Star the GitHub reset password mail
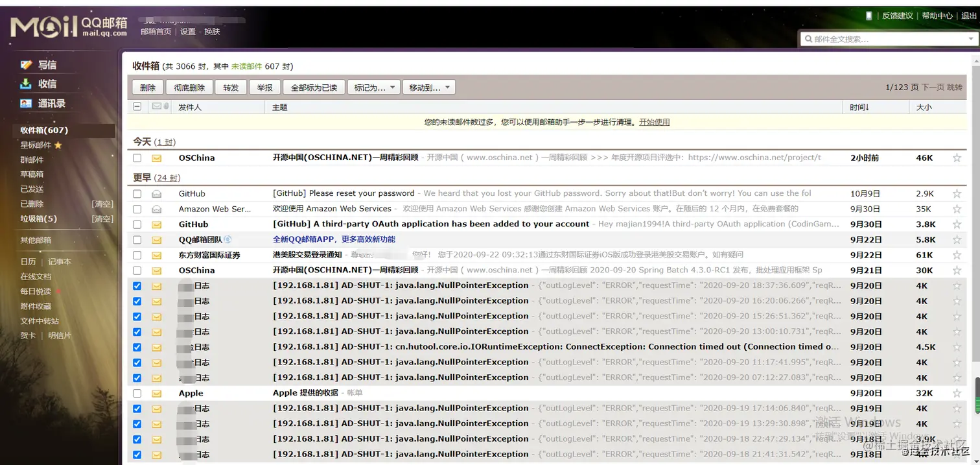The width and height of the screenshot is (980, 465). pyautogui.click(x=957, y=193)
